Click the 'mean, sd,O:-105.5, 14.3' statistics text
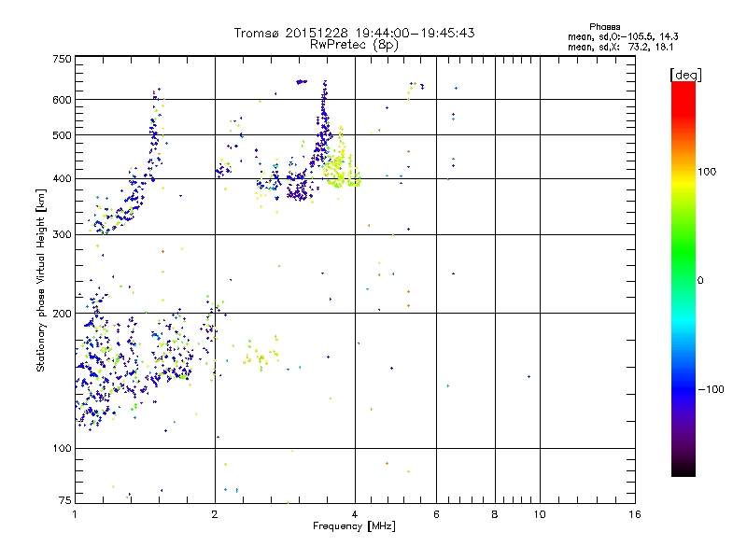 [623, 36]
